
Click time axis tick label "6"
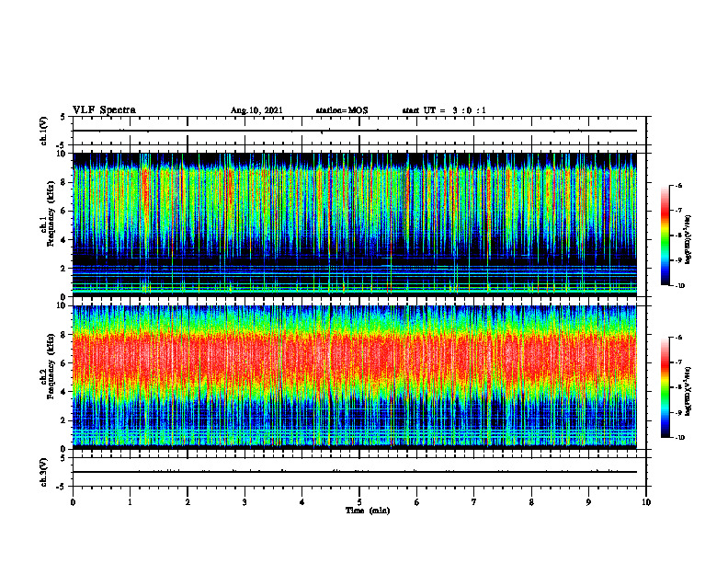pyautogui.click(x=416, y=502)
